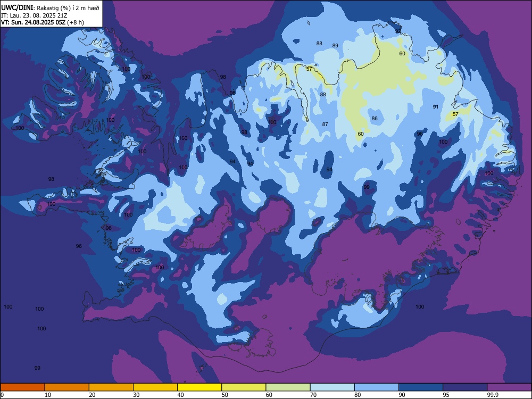This screenshot has width=532, height=399.
Task: Click the light green 60–70 legend swatch
Action: point(288,387)
